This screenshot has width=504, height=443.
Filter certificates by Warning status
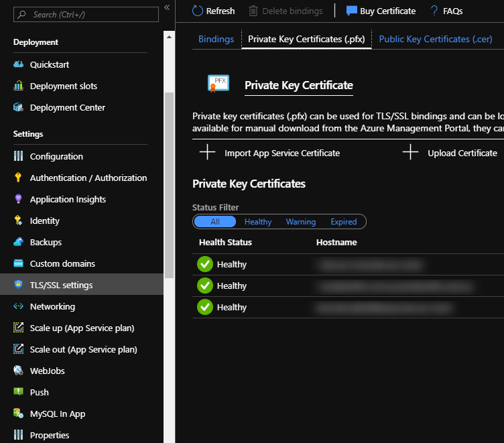pyautogui.click(x=301, y=221)
